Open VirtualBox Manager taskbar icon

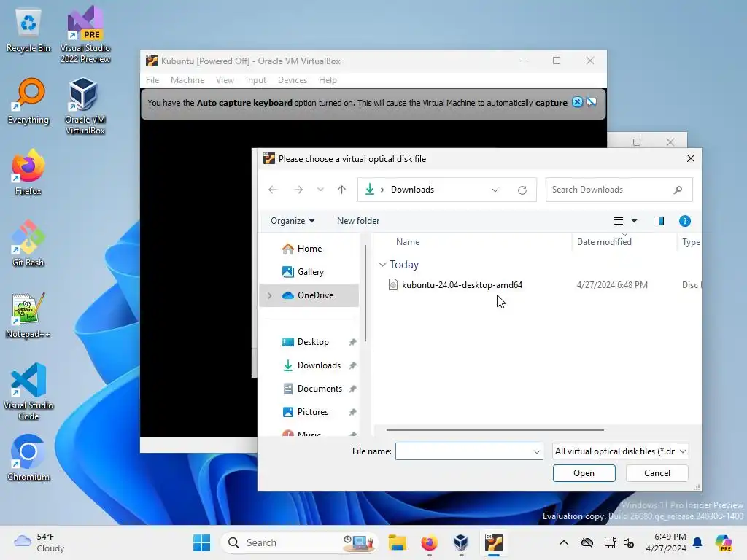(x=461, y=542)
